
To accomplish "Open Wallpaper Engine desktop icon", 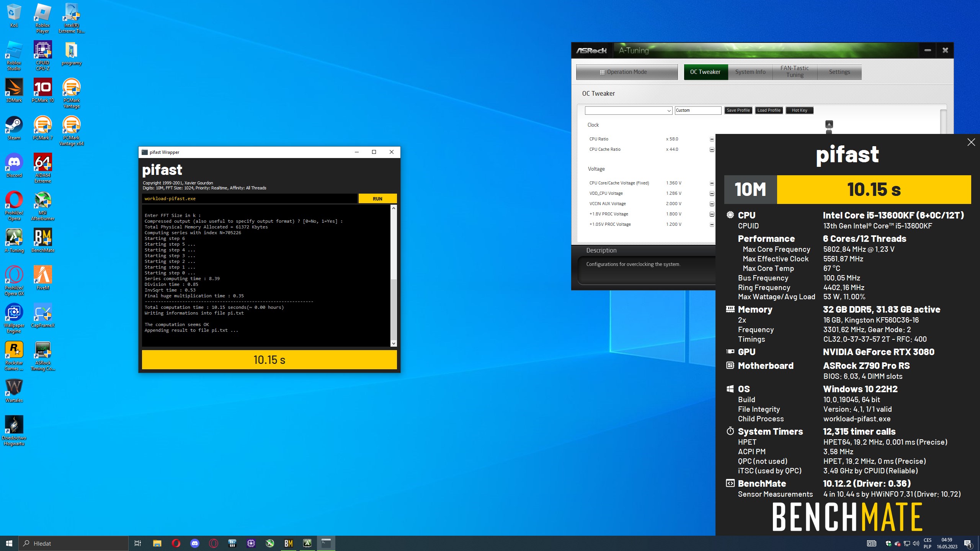I will [14, 318].
